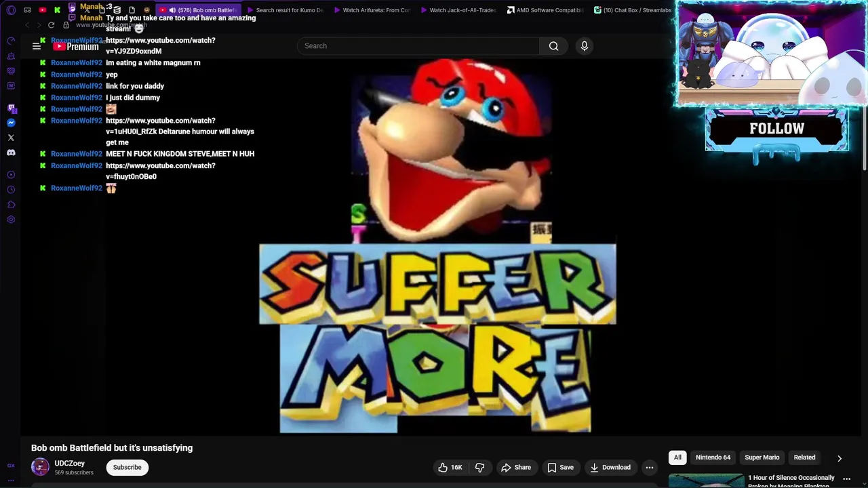Screen dimensions: 868x488
Task: Open 1 Hour of Silence recommended video
Action: pyautogui.click(x=791, y=481)
